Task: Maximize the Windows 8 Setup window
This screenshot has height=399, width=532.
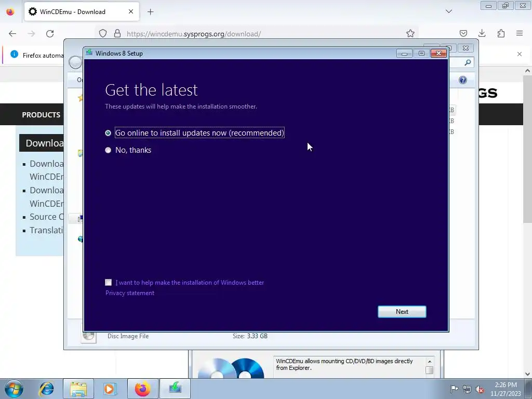Action: (x=421, y=54)
